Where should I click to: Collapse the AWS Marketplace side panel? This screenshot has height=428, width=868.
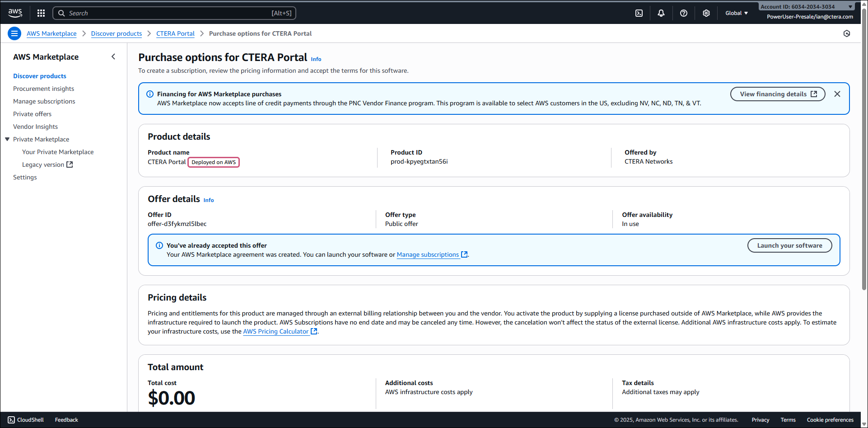[x=113, y=56]
